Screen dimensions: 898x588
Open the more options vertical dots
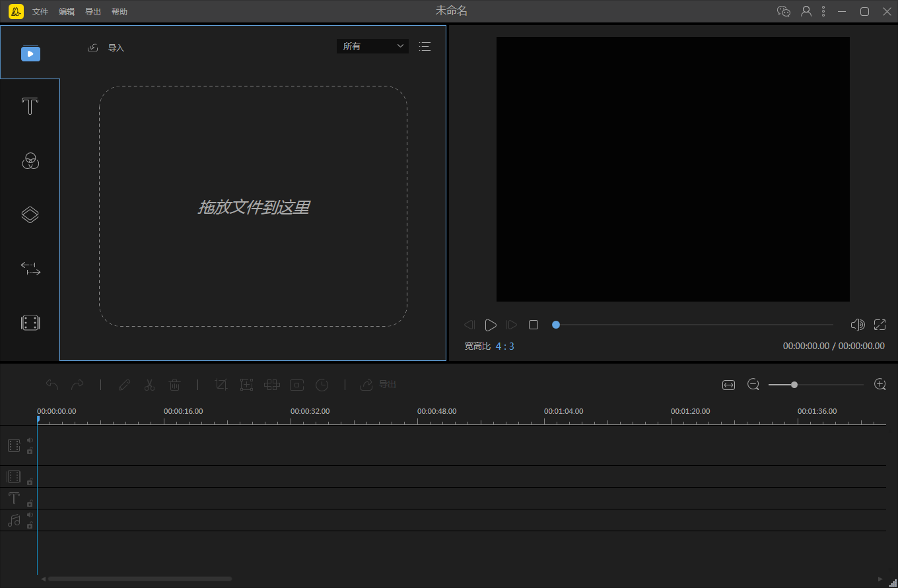(x=823, y=11)
